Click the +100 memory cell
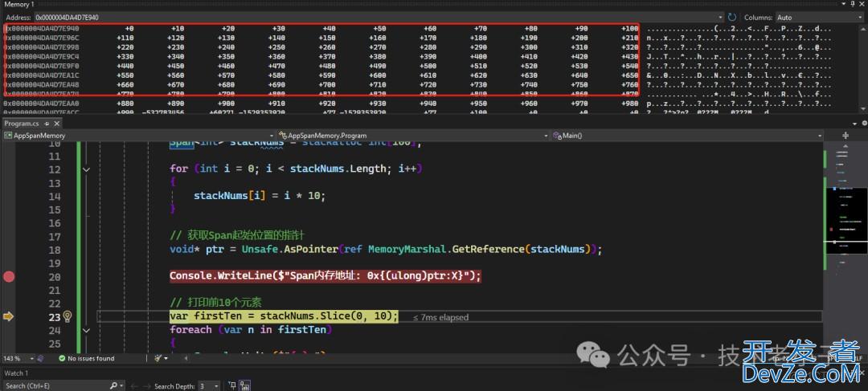Viewport: 868px width, 391px height. click(629, 28)
